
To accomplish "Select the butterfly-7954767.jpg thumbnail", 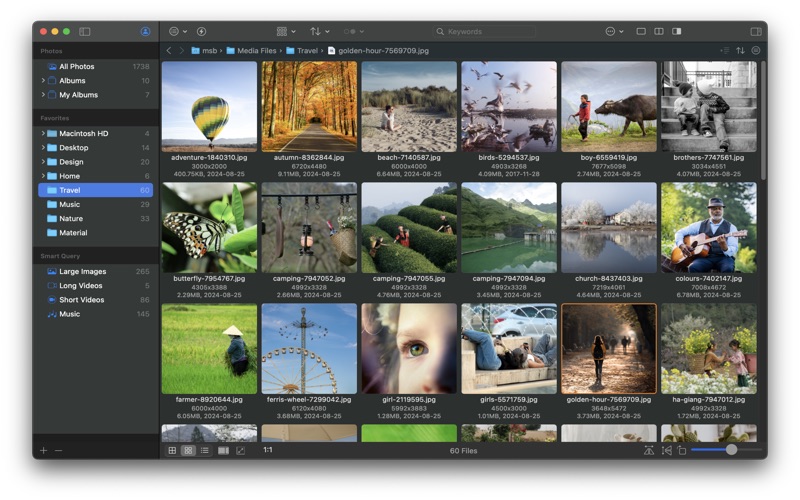I will click(x=209, y=228).
